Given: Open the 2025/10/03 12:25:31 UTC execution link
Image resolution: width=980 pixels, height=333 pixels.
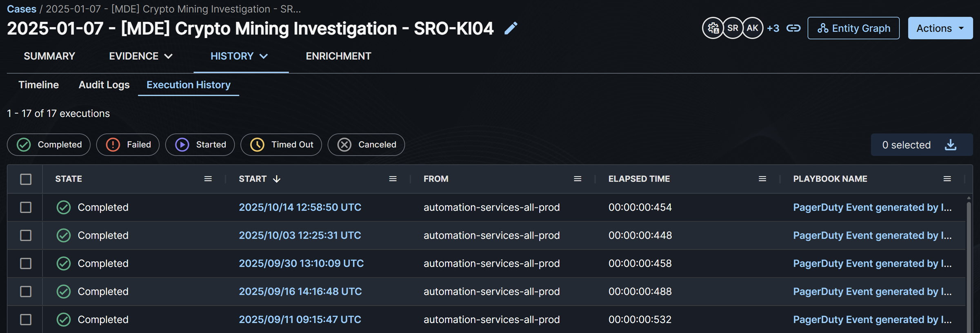Looking at the screenshot, I should (300, 236).
